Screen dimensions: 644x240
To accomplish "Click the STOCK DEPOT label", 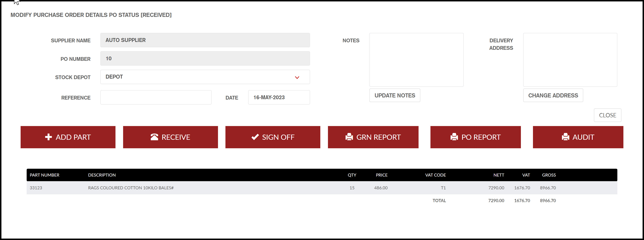I will [73, 77].
